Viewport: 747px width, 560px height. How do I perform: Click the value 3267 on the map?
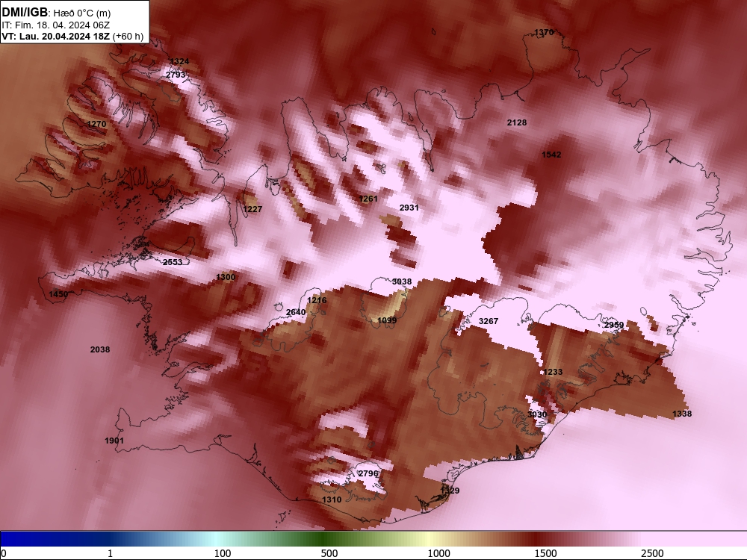(x=489, y=321)
